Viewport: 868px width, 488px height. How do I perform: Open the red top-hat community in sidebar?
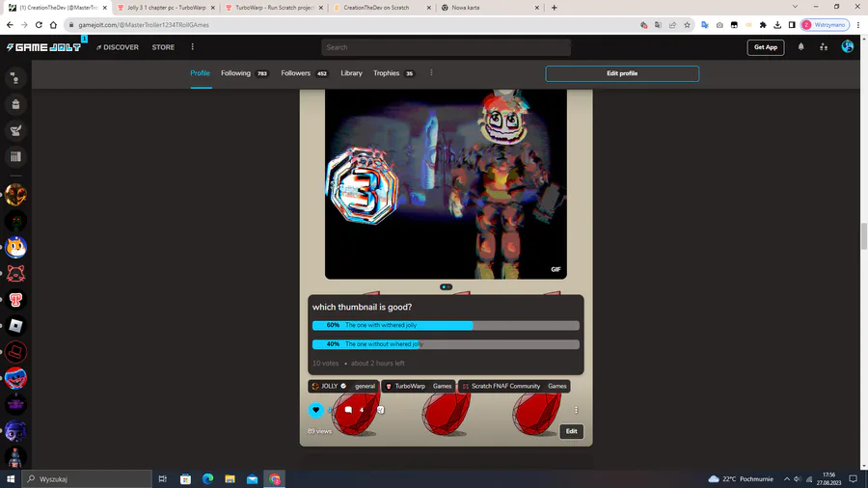click(x=15, y=352)
